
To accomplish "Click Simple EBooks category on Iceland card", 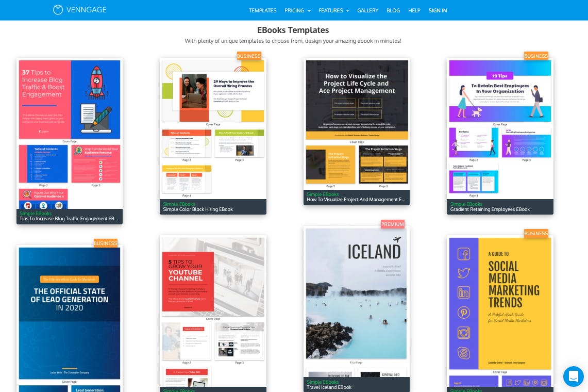I will 323,382.
